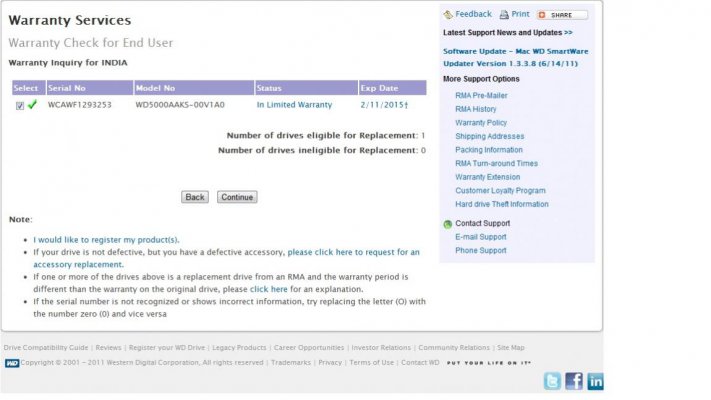Open the Trademarks footer link
Viewport: 711px width, 400px height.
291,363
